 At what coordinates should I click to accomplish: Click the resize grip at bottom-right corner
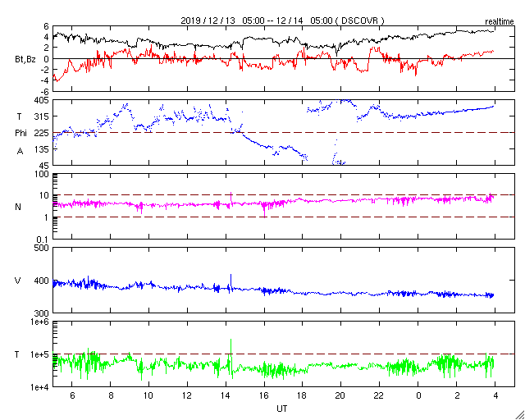[x=520, y=415]
